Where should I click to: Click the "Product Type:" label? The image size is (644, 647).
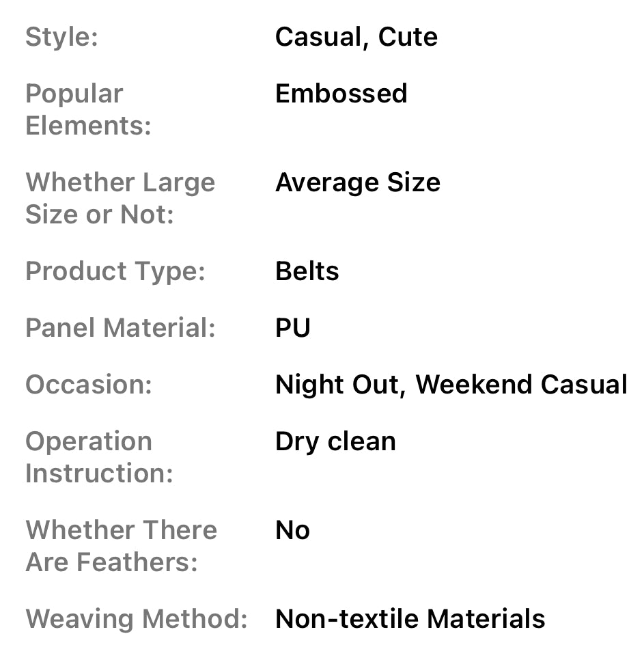tap(115, 271)
